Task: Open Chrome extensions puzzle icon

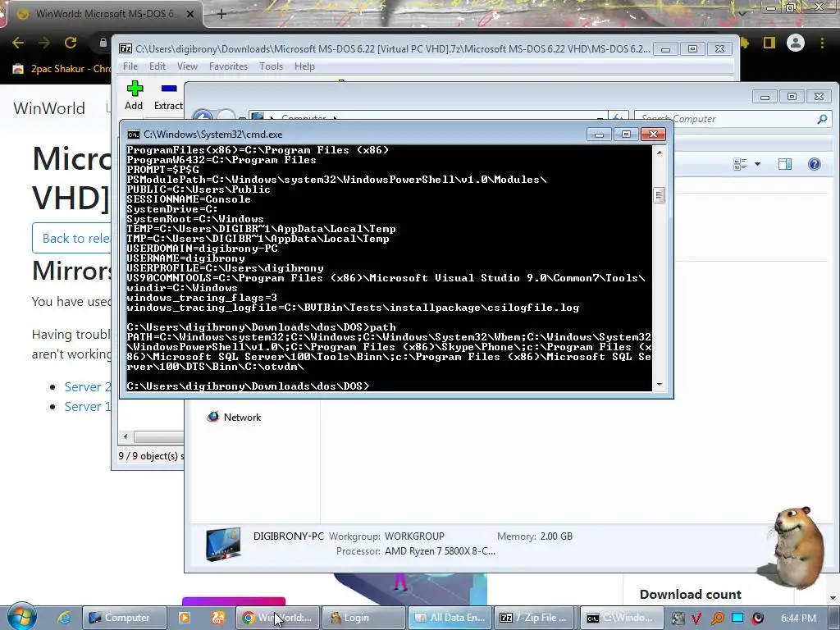Action: click(x=746, y=43)
